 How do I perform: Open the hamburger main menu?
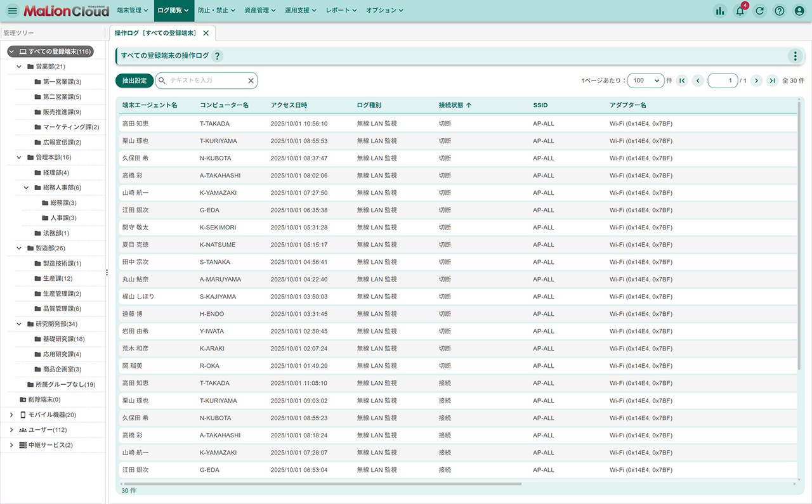pyautogui.click(x=12, y=11)
